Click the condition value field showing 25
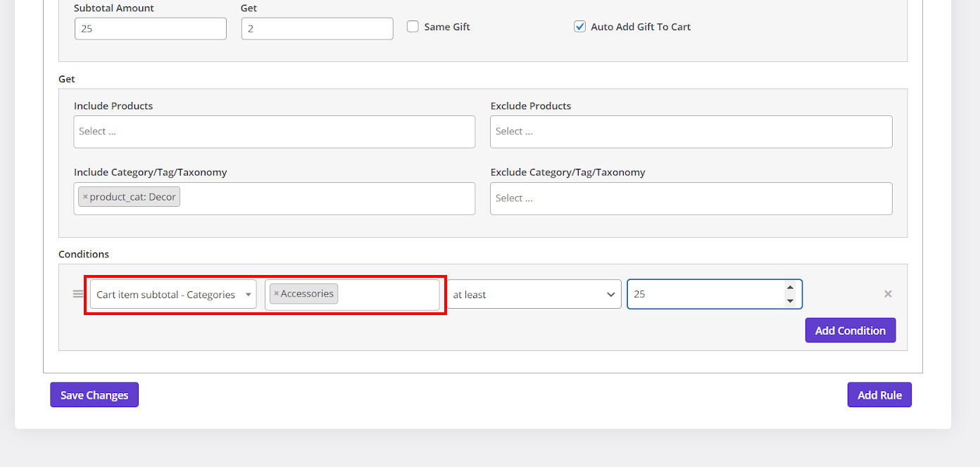Screen dimensions: 980x467 coord(704,295)
